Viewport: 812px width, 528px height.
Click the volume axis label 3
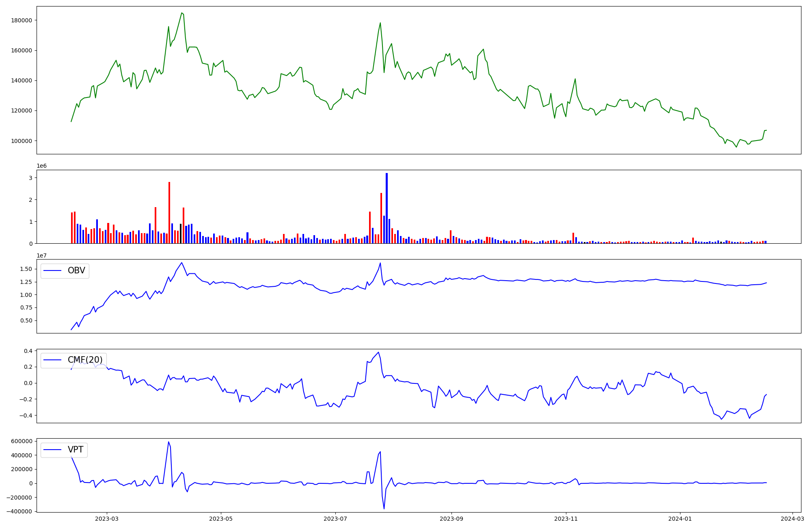pos(30,178)
